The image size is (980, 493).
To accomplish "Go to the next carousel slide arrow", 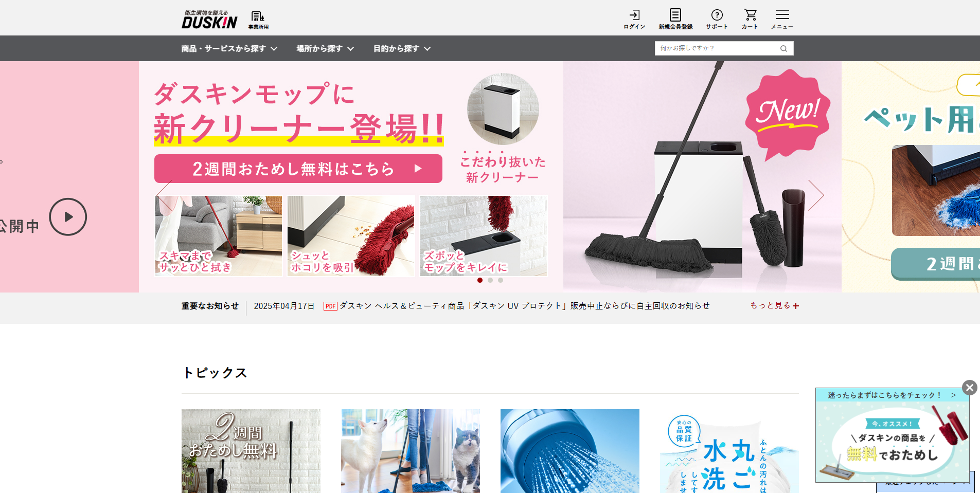I will (816, 195).
